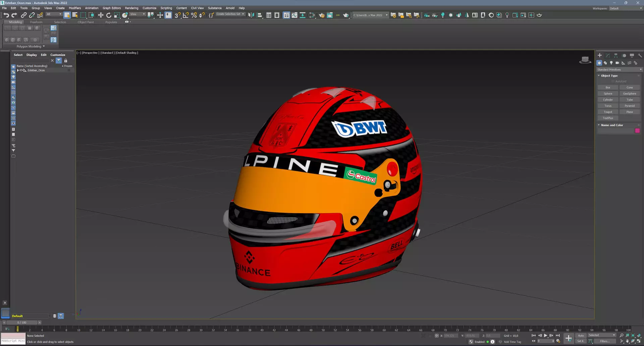Open the Modify command panel tab
This screenshot has height=346, width=644.
pos(608,55)
